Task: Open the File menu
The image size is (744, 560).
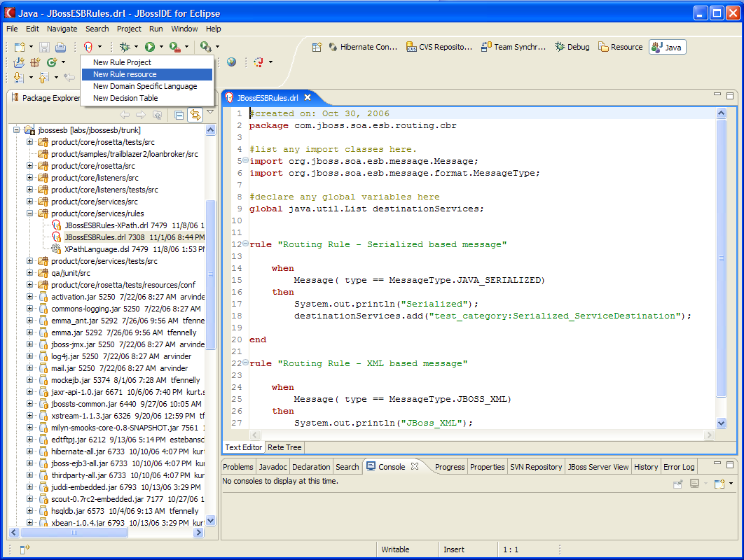Action: point(13,29)
